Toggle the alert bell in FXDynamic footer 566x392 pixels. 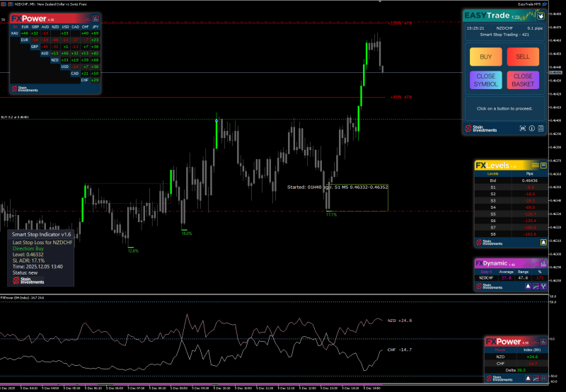528,287
